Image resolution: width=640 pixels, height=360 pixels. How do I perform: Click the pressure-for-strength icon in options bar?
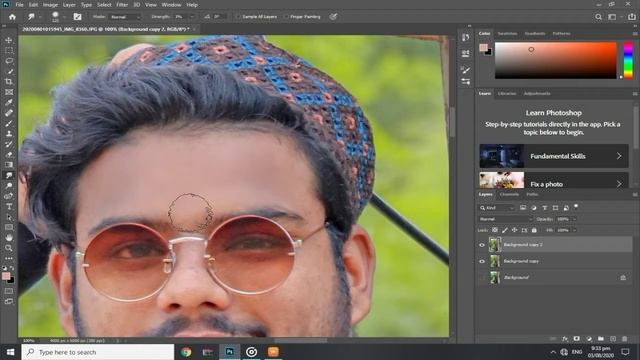click(x=333, y=17)
